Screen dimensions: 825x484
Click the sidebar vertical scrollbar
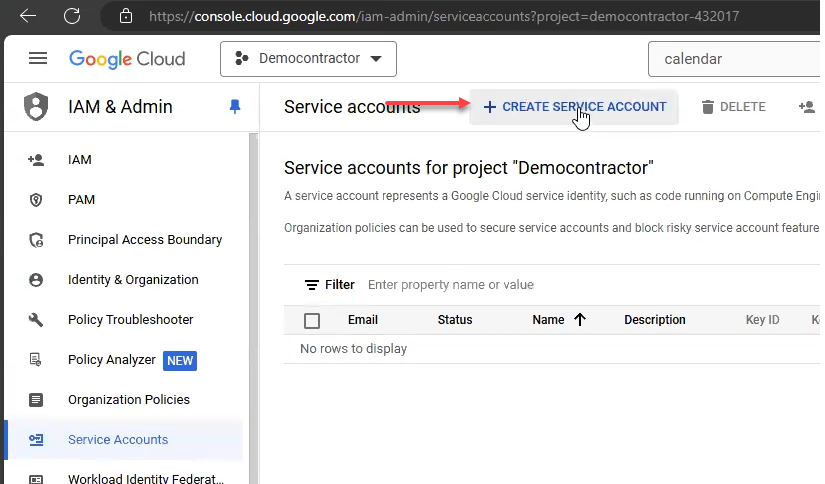[x=253, y=308]
